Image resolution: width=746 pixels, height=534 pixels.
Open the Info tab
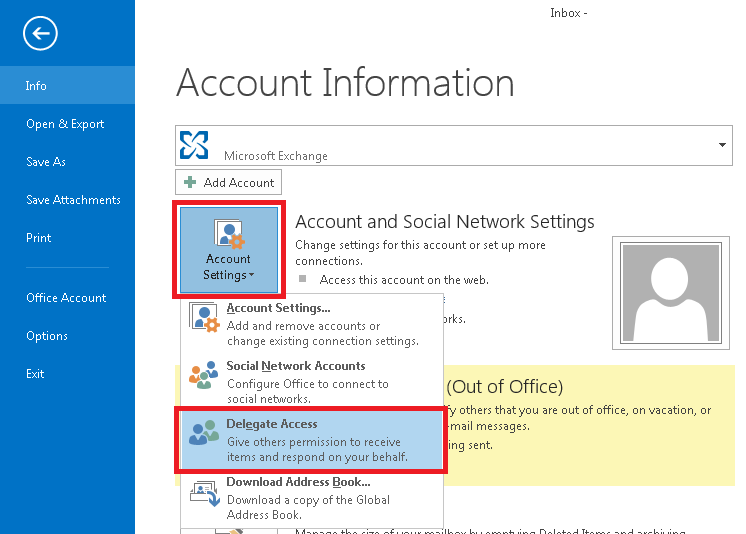[36, 86]
